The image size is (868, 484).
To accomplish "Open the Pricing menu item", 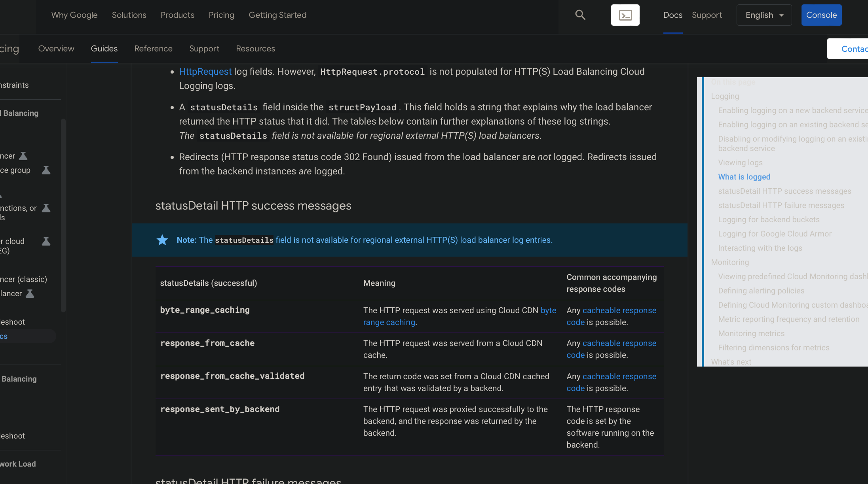I will click(x=221, y=15).
